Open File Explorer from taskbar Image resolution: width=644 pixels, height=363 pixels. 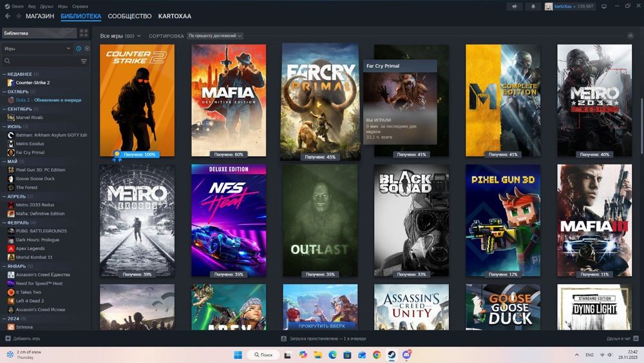317,355
